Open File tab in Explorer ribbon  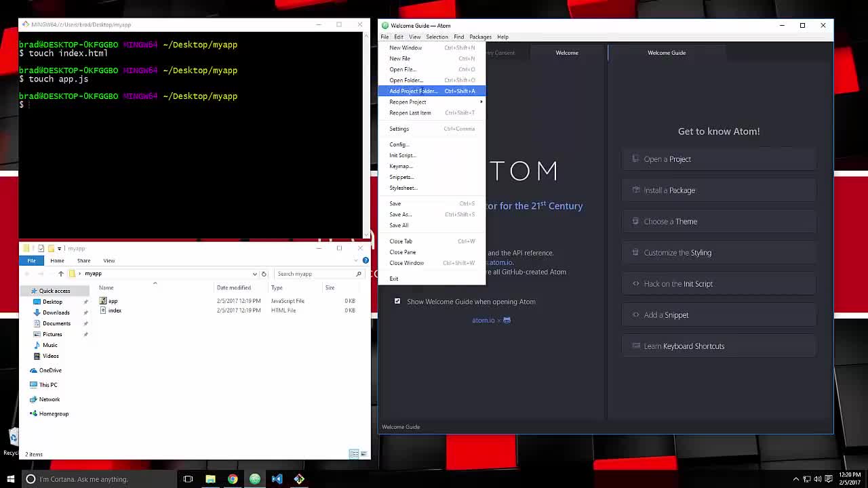tap(31, 260)
